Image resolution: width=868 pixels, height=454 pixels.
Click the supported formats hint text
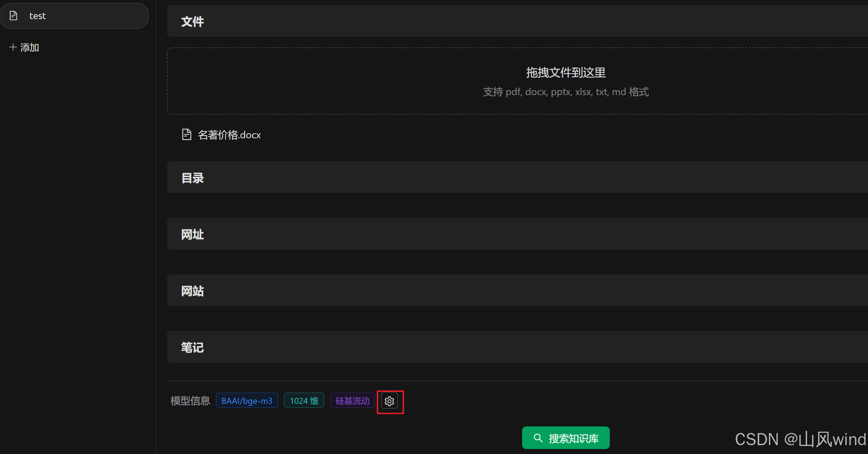tap(566, 92)
